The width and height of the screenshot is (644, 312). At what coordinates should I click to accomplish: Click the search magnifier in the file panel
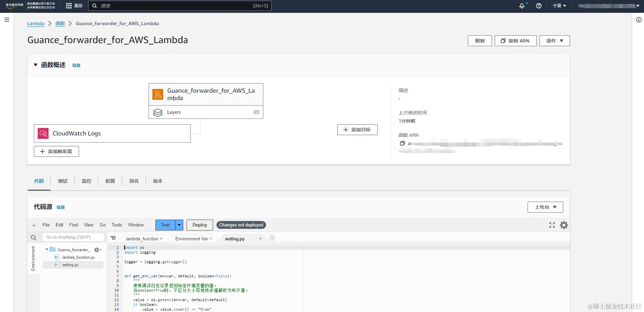pos(33,237)
